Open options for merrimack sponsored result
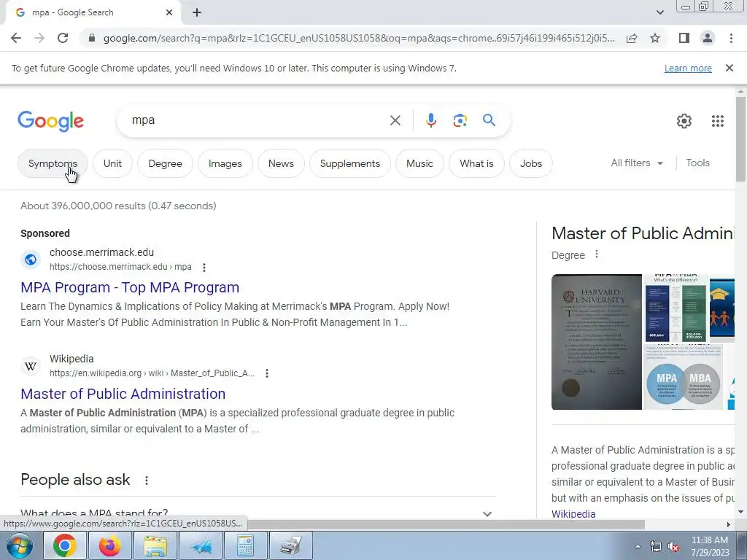The height and width of the screenshot is (560, 747). (x=204, y=268)
